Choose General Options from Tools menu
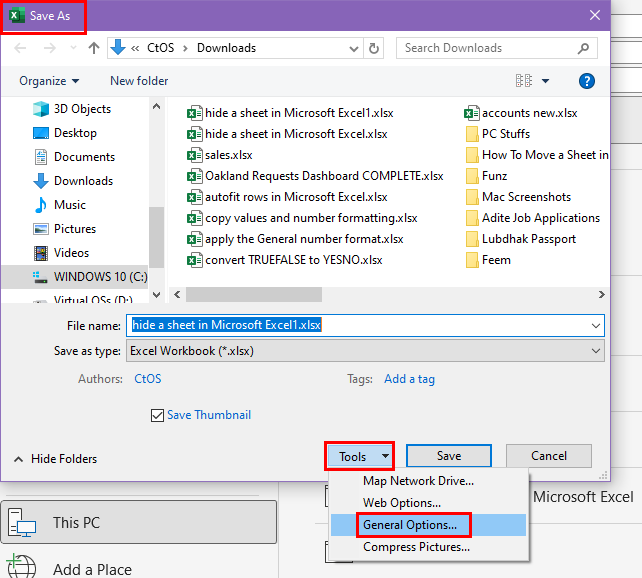This screenshot has height=578, width=642. click(428, 525)
